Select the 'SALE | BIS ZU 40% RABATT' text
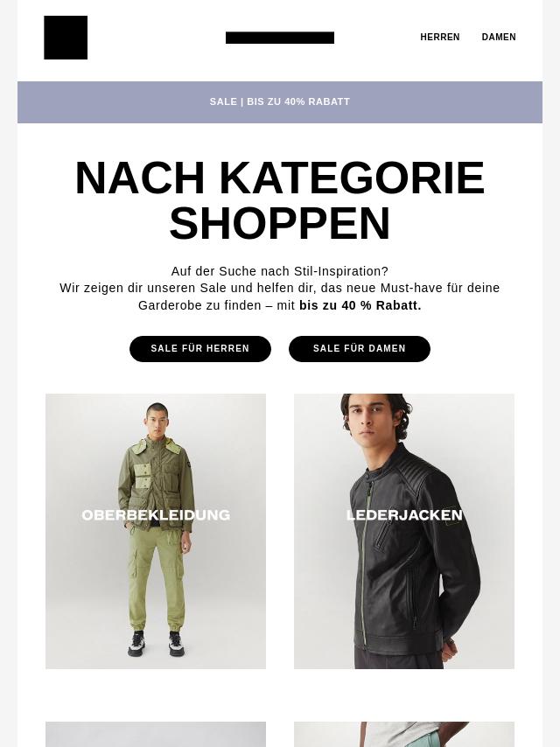The image size is (560, 747). (280, 101)
